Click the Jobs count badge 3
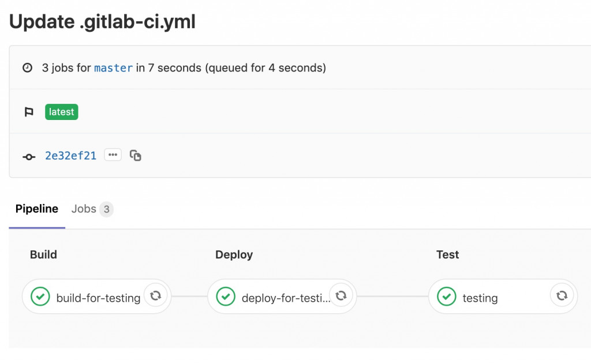The image size is (591, 364). 106,209
